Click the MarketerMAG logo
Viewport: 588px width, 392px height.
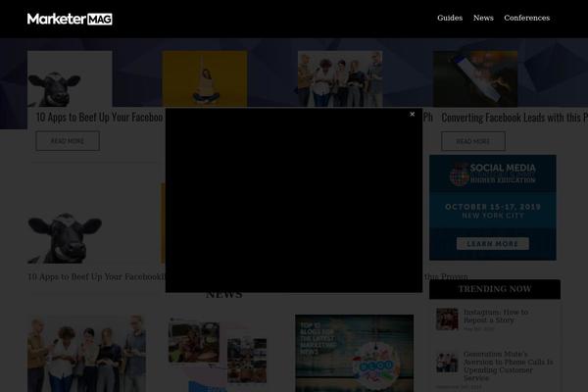coord(70,19)
